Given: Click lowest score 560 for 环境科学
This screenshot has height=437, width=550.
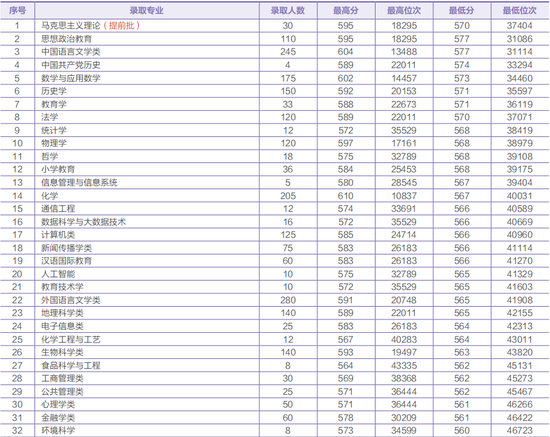Looking at the screenshot, I should pyautogui.click(x=462, y=430).
